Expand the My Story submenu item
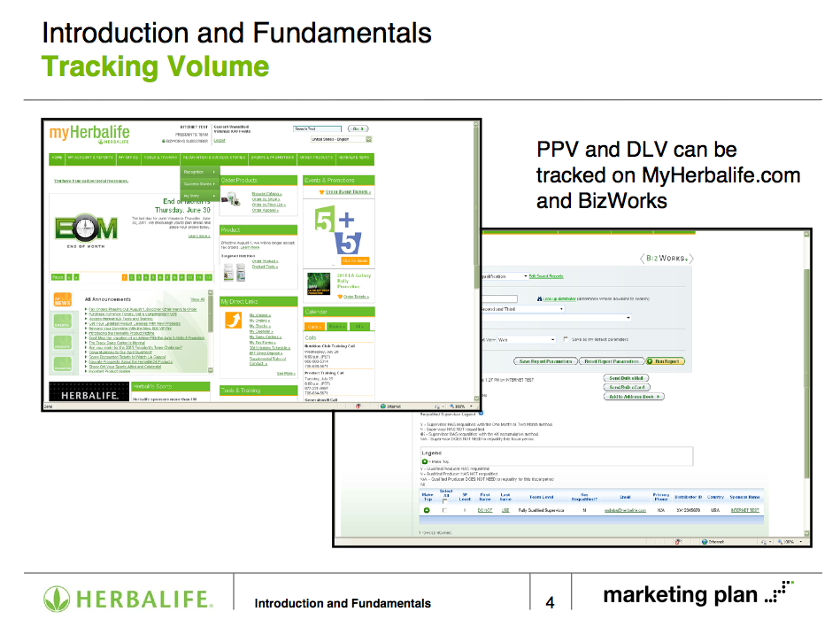Screen dimensions: 840x627 [199, 196]
